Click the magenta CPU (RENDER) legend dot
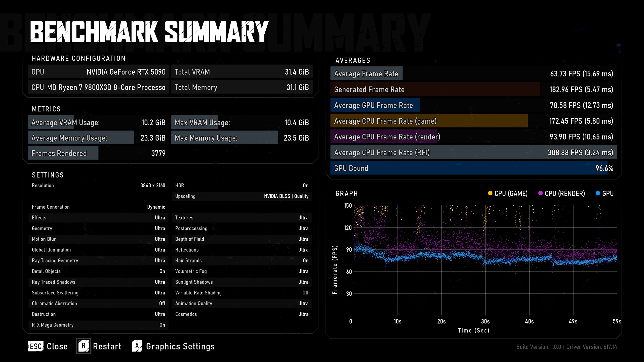Image resolution: width=644 pixels, height=362 pixels. click(540, 193)
